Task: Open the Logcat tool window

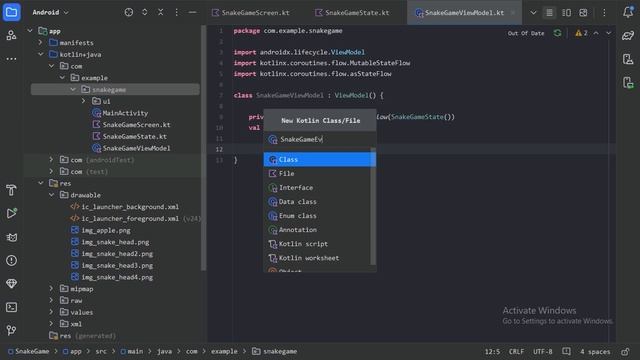Action: tap(11, 237)
